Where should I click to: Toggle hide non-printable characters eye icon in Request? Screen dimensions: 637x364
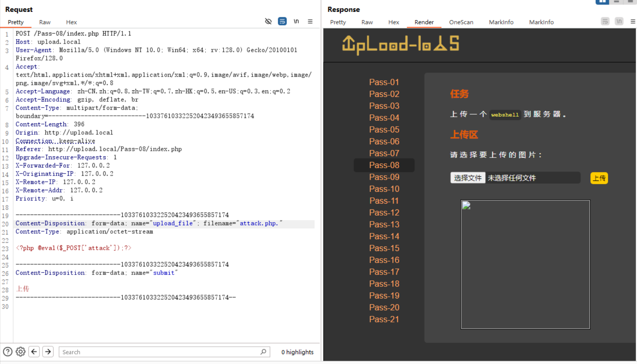(268, 21)
